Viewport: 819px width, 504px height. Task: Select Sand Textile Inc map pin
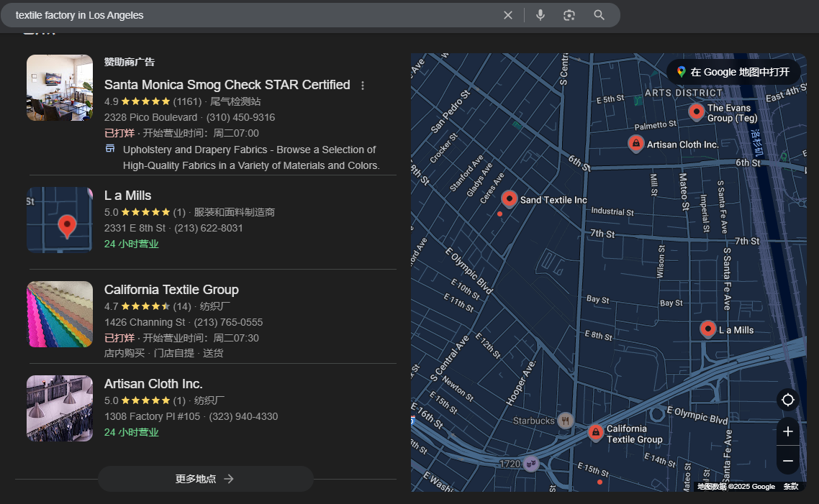(x=510, y=198)
